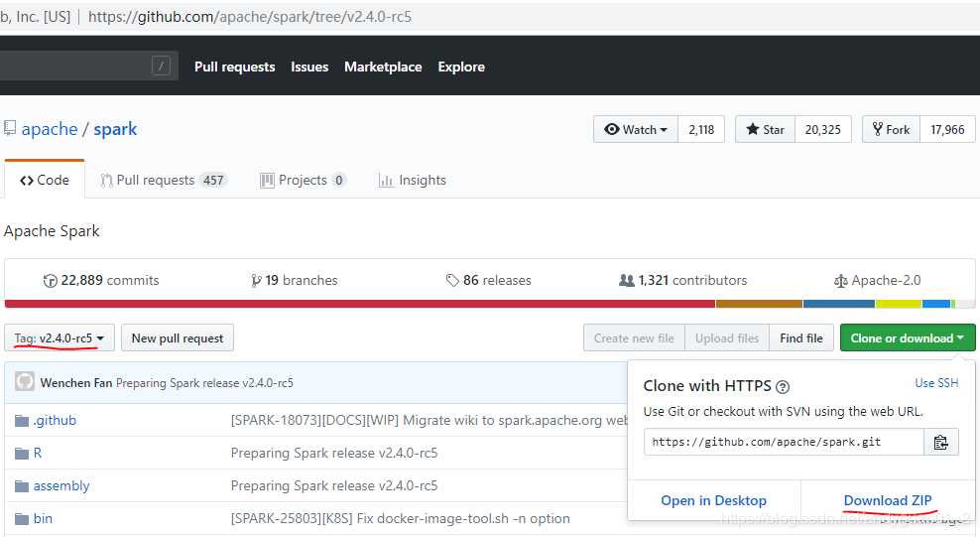Click the assembly folder icon
Viewport: 980px width, 537px height.
22,486
